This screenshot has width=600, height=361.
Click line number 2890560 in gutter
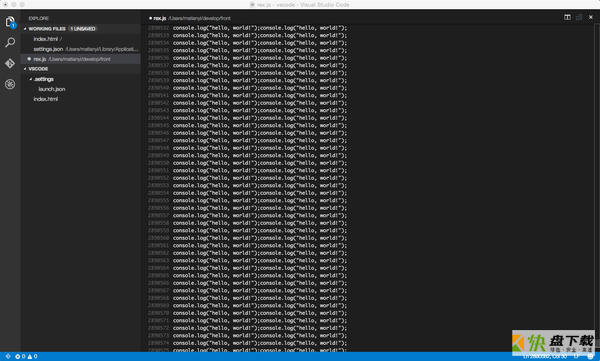158,238
